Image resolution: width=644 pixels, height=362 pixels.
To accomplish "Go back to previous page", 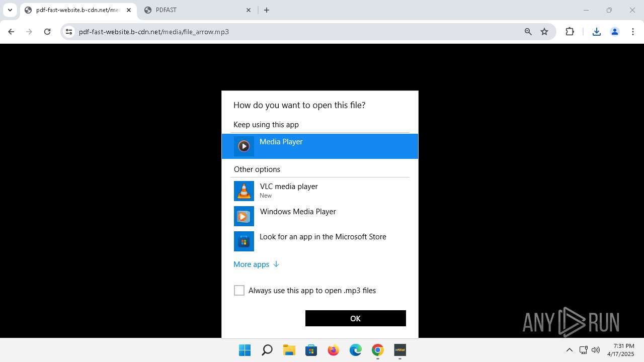I will [x=11, y=32].
